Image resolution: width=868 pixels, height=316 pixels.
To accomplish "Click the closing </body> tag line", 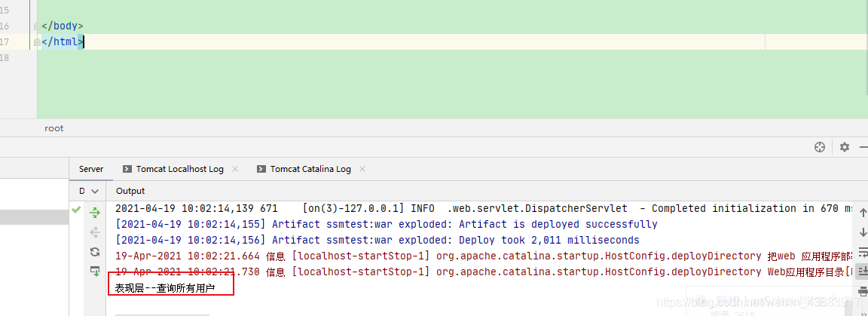I will click(62, 26).
